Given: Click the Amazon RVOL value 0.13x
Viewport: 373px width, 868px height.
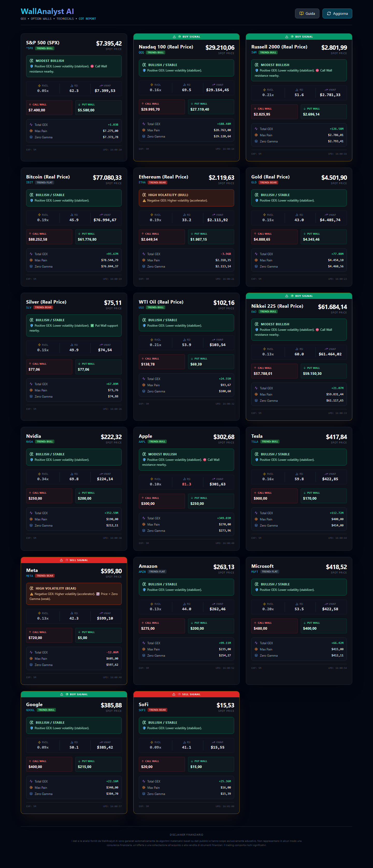Looking at the screenshot, I should [156, 609].
